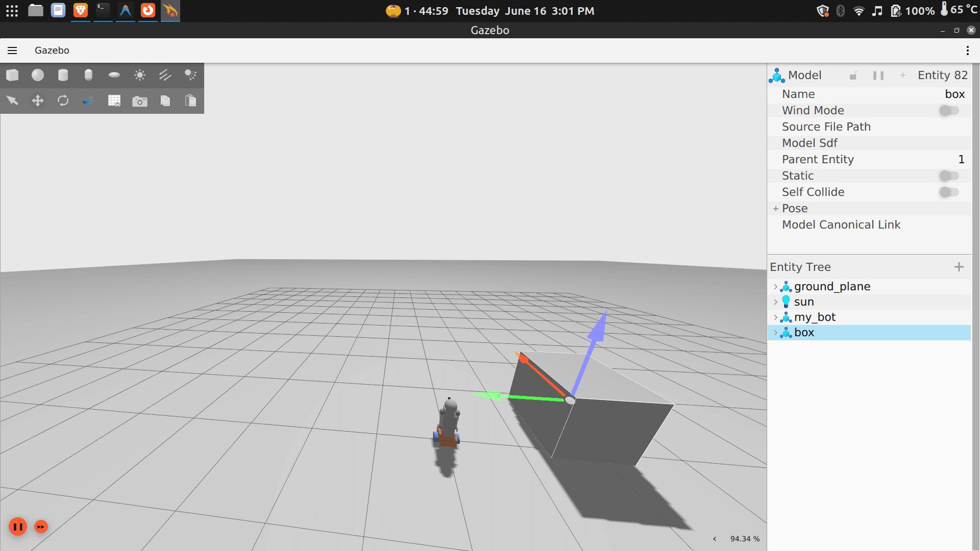The height and width of the screenshot is (551, 980).
Task: Click the copy icon in the toolbar
Action: (165, 101)
